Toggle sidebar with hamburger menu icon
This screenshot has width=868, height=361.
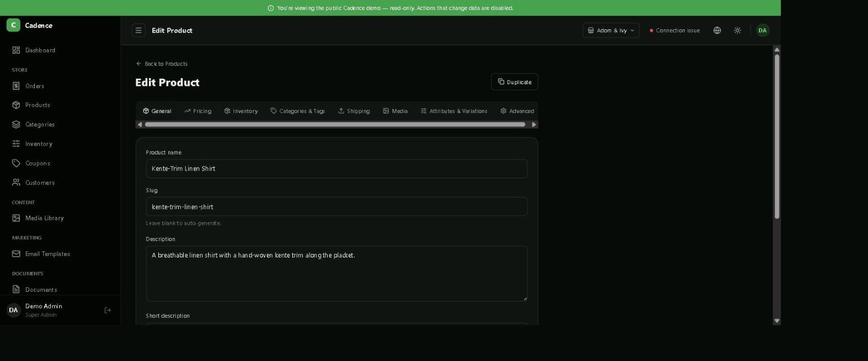(138, 30)
